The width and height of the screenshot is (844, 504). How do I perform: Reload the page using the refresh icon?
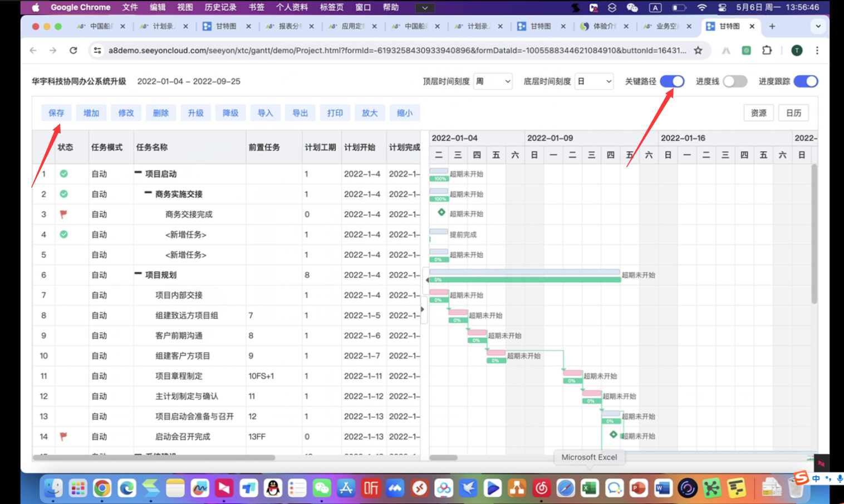73,51
